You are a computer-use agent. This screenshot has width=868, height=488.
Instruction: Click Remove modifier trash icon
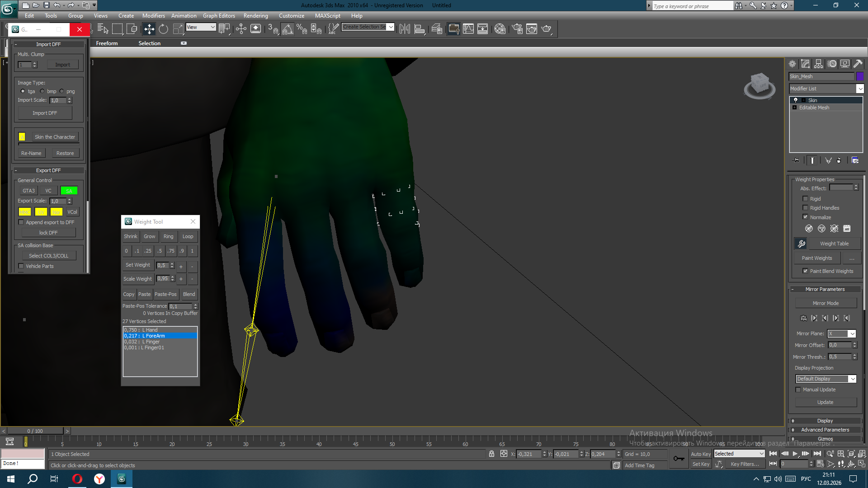tap(839, 160)
